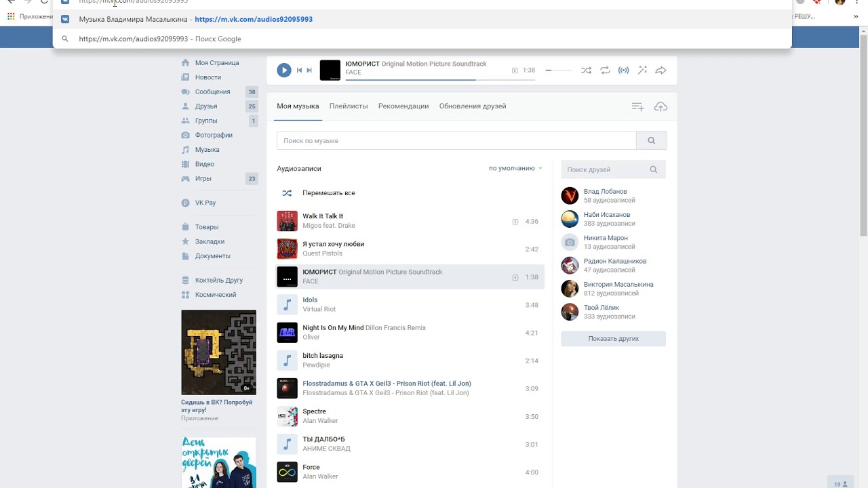Click the game ad image in sidebar

pos(218,352)
